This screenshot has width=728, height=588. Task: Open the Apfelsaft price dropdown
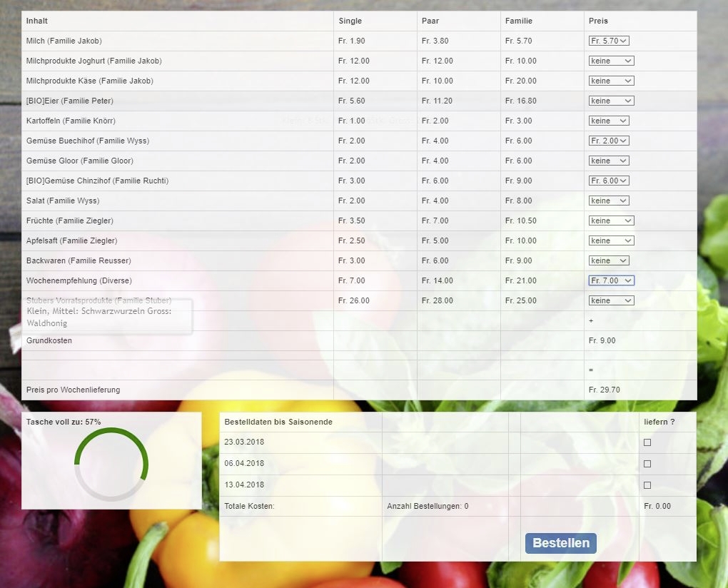pos(611,241)
